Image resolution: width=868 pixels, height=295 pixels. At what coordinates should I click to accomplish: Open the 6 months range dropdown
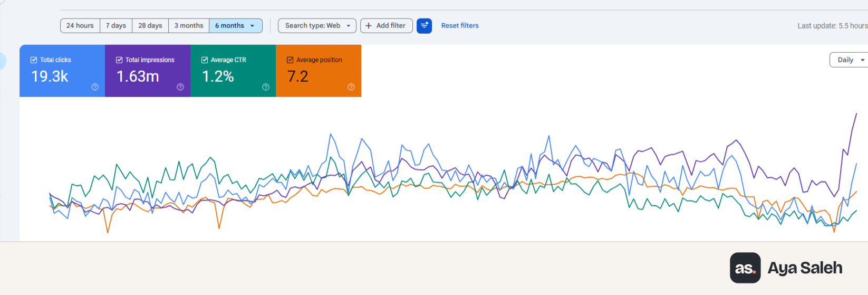tap(236, 25)
